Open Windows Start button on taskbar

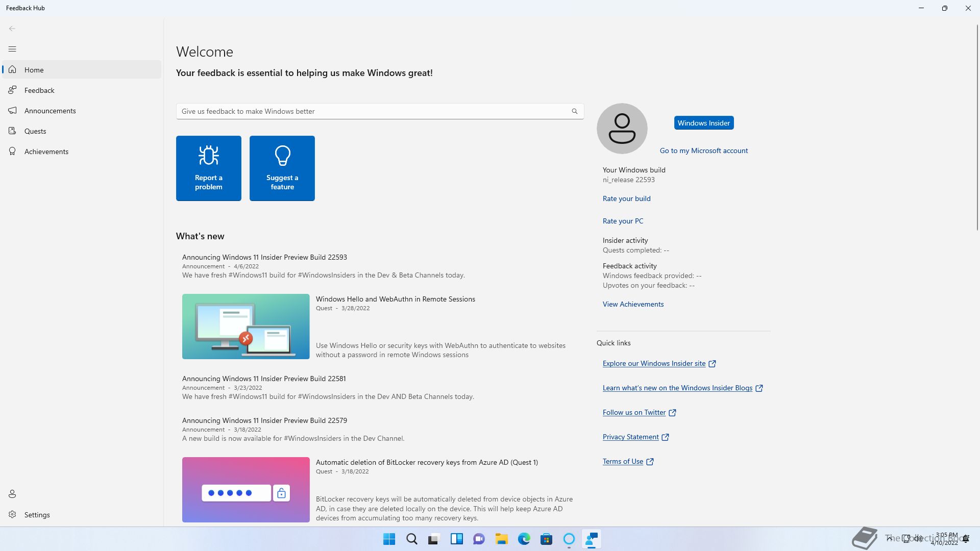click(x=389, y=539)
